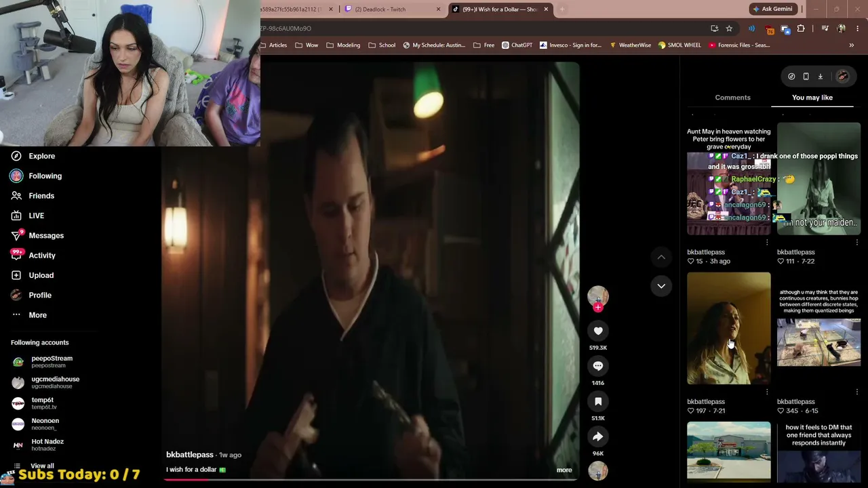Open the profile avatar in top pill
The width and height of the screenshot is (868, 488).
tap(842, 77)
